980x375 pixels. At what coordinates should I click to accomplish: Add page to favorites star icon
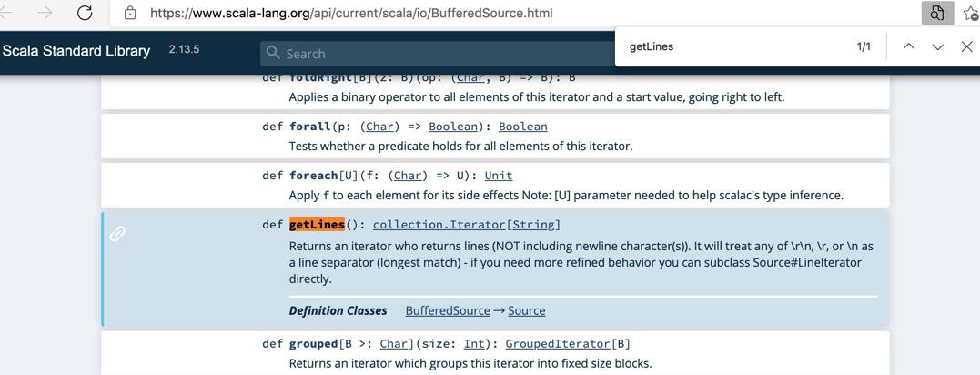pyautogui.click(x=971, y=13)
